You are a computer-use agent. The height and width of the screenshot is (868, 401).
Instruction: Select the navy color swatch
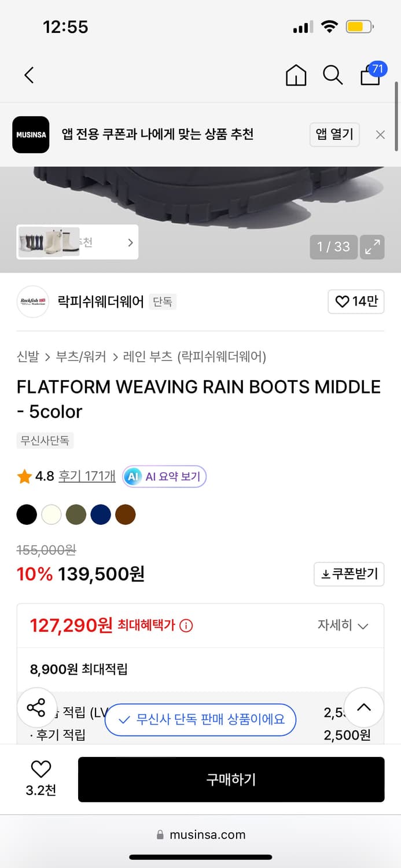(101, 514)
